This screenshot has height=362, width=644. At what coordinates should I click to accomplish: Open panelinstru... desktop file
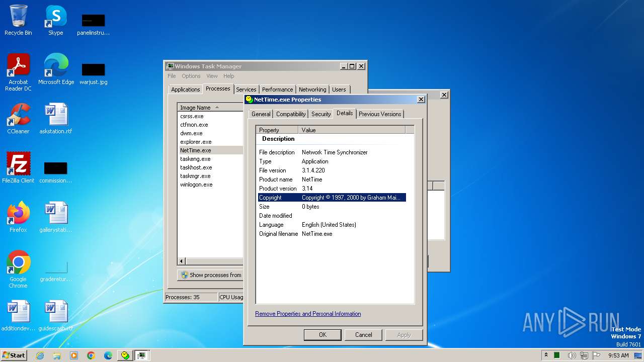point(94,25)
